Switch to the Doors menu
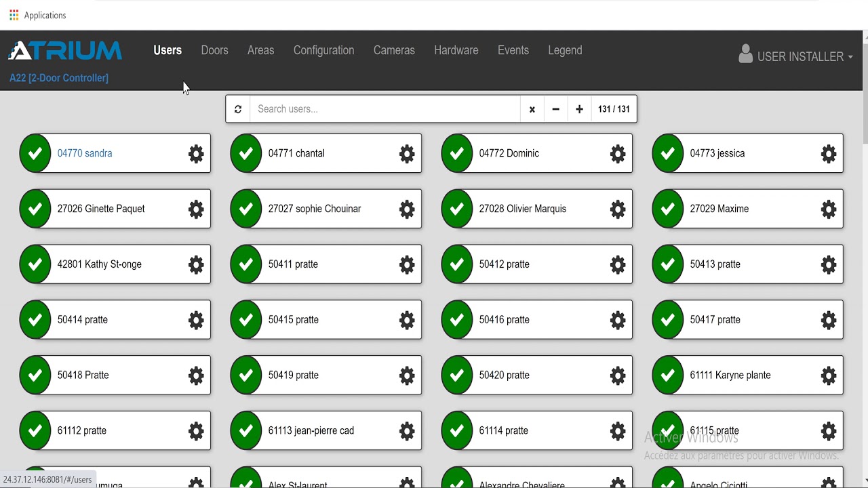 point(214,50)
